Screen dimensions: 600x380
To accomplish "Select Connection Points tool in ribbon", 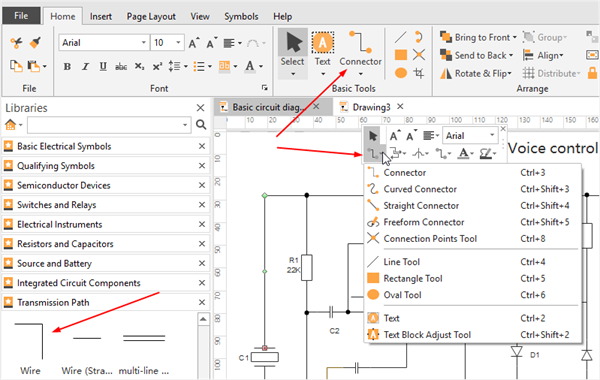I will pos(419,55).
